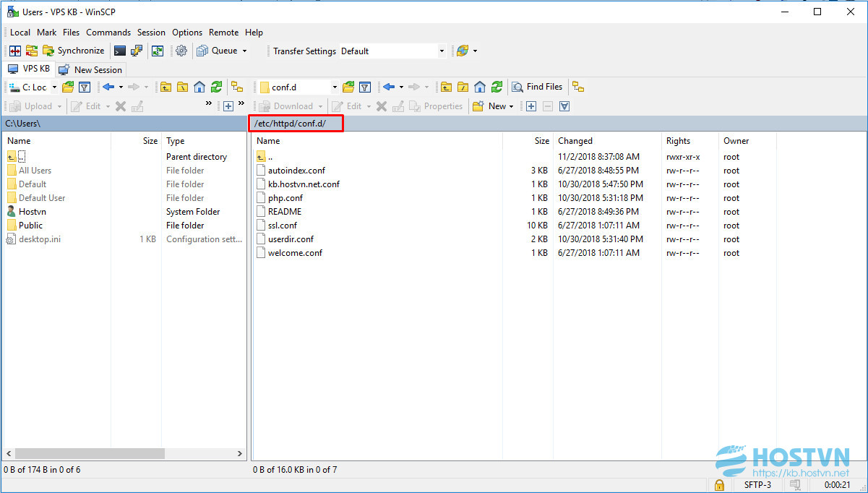Click the lock encryption status icon

pyautogui.click(x=719, y=485)
